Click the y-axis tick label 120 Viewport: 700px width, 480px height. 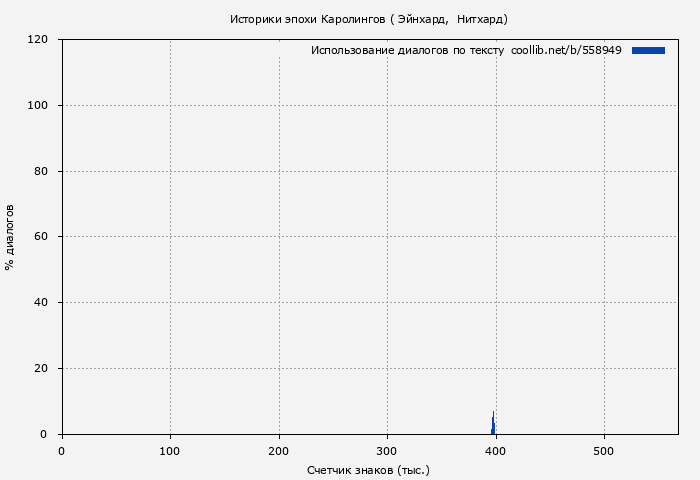(39, 40)
